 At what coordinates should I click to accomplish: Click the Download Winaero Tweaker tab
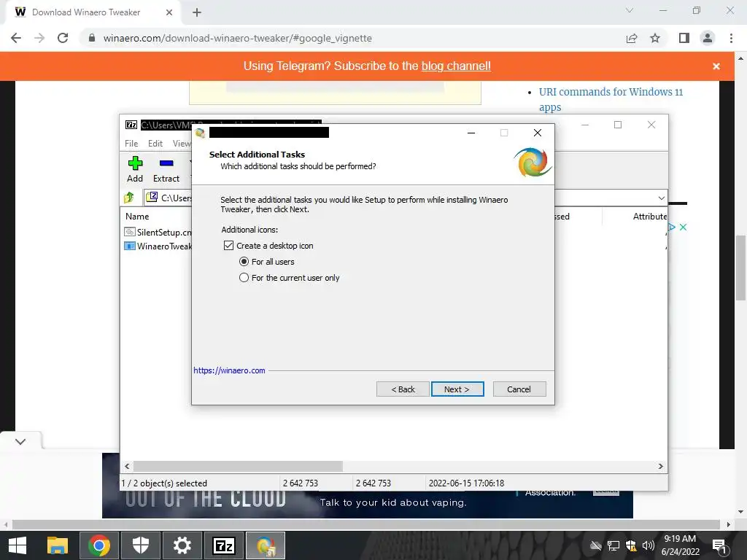pos(93,12)
